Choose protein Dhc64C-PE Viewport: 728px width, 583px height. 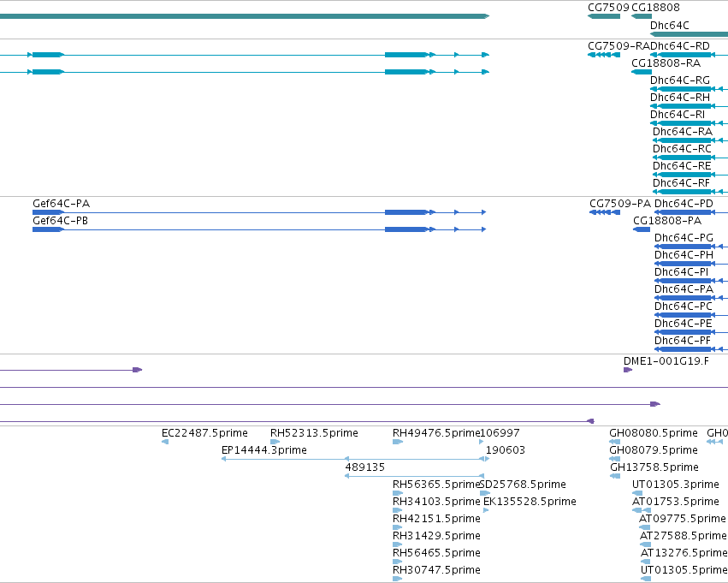683,324
